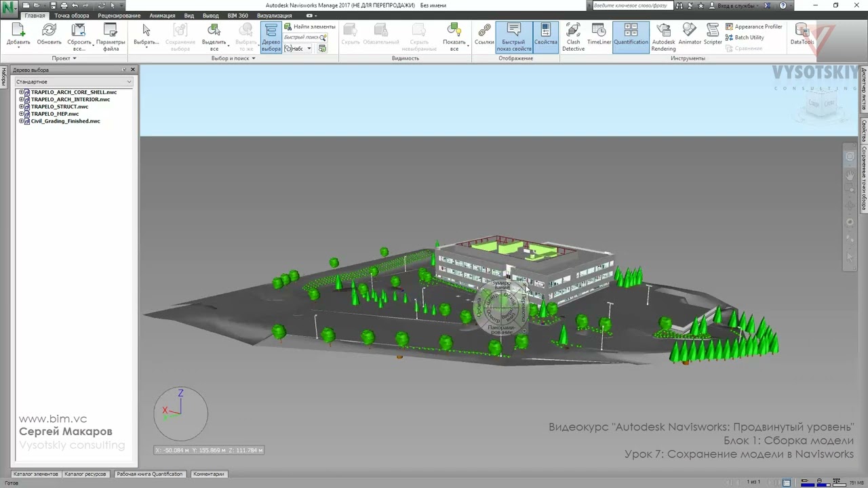Toggle the Свойства properties panel
The image size is (868, 488).
tap(545, 37)
